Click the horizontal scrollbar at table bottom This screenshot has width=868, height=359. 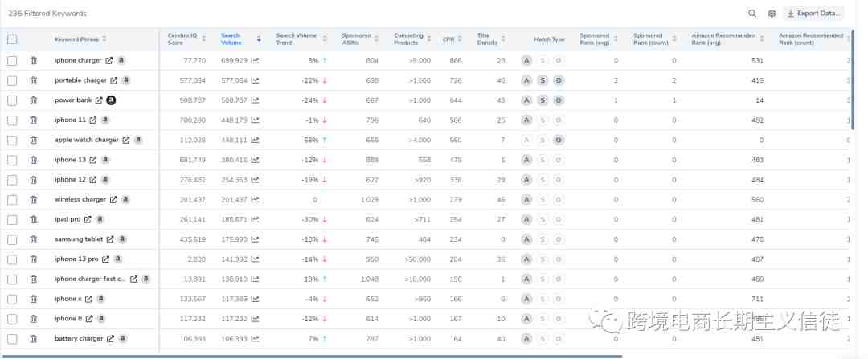[312, 357]
